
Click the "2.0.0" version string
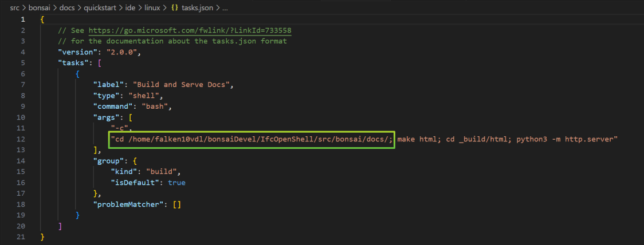click(x=123, y=52)
